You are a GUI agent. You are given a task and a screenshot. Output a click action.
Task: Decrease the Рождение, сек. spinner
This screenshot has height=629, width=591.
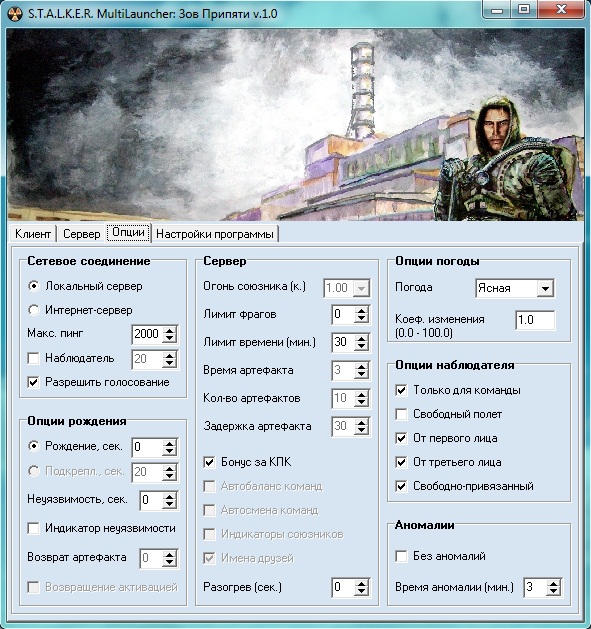point(169,452)
